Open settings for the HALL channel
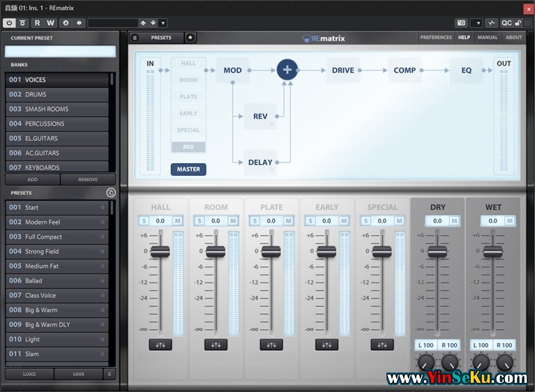Screen dimensions: 535x392 click(x=160, y=345)
